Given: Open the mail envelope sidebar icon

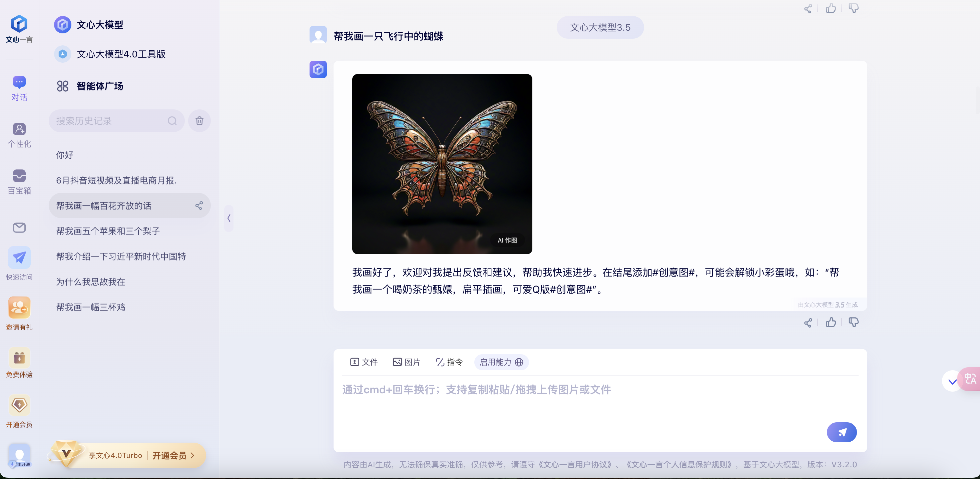Looking at the screenshot, I should (19, 227).
